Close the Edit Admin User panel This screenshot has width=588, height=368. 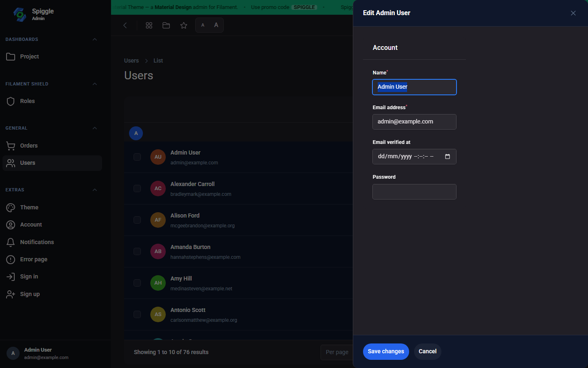pyautogui.click(x=573, y=13)
